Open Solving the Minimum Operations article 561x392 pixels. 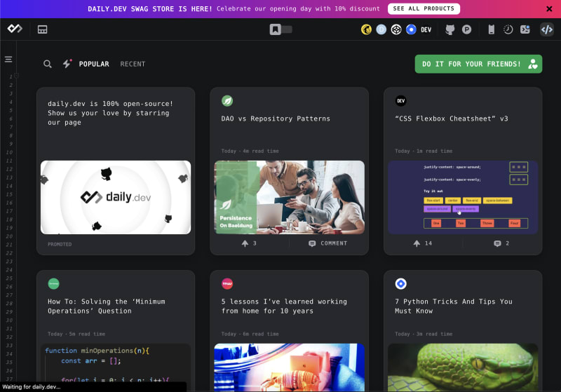click(x=107, y=306)
